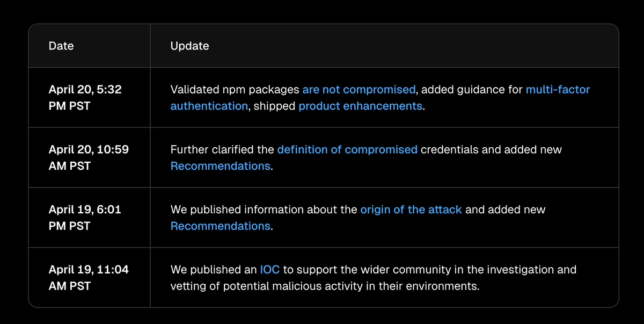644x324 pixels.
Task: Click the "definition of compromised" link
Action: [x=347, y=149]
